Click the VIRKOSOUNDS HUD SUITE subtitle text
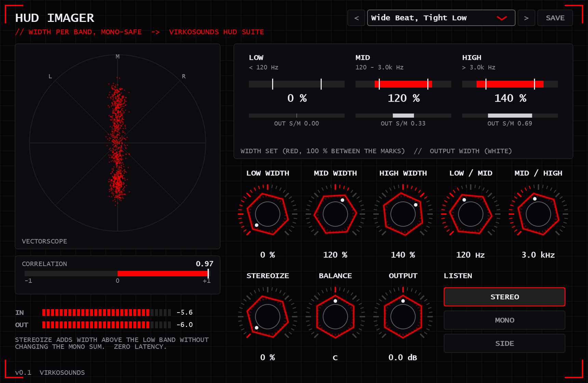Screen dimensions: 588x383 (x=216, y=32)
